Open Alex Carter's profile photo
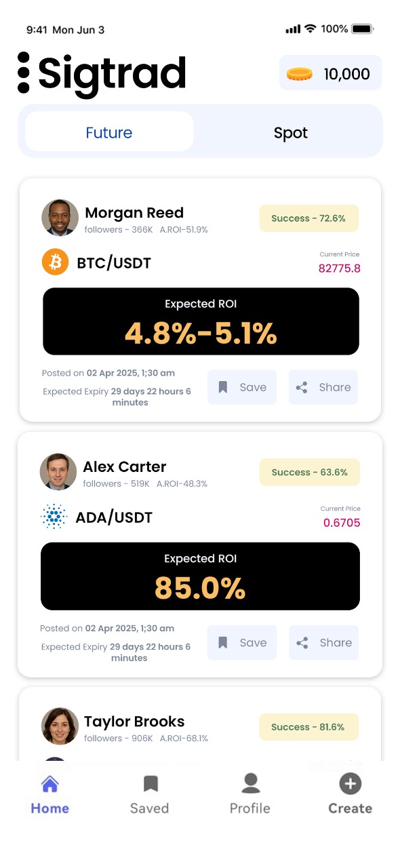Screen dimensions: 400x868 point(58,472)
